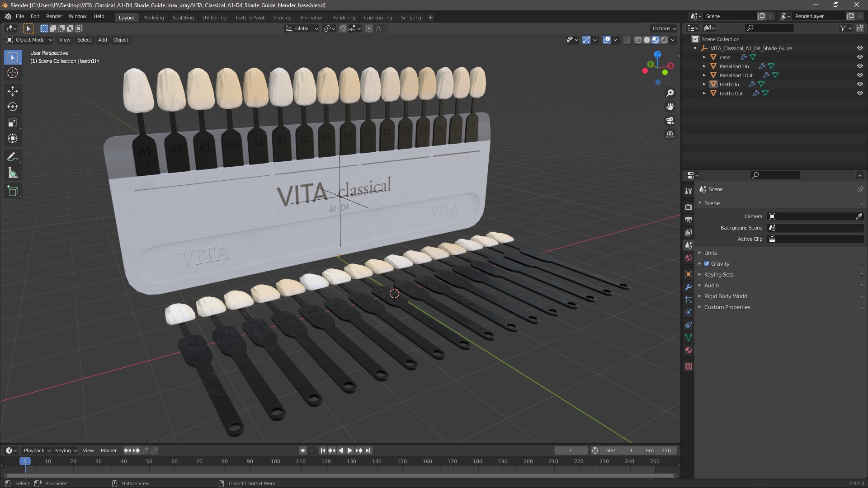This screenshot has height=488, width=868.
Task: Open the timeline Keying popover
Action: click(x=66, y=450)
